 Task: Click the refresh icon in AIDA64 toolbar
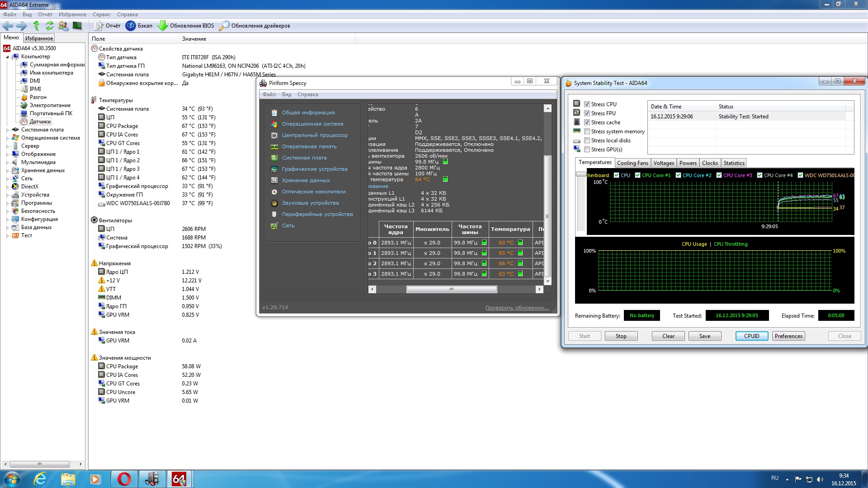pos(50,26)
